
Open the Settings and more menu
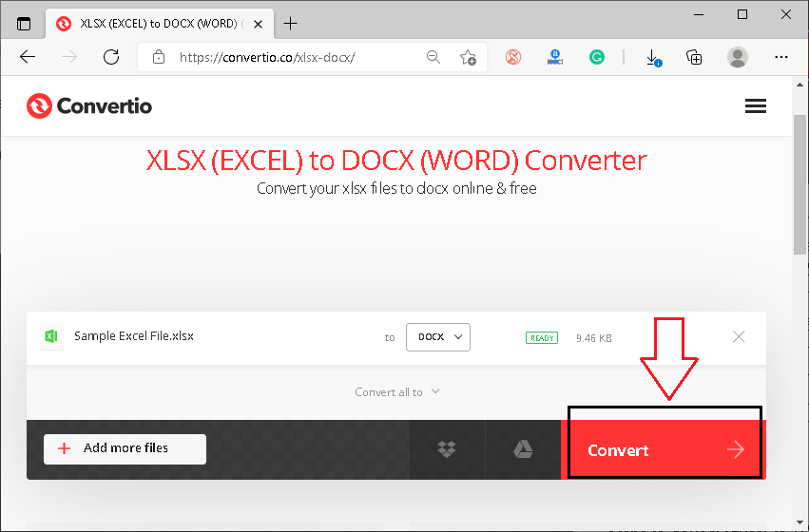point(781,57)
